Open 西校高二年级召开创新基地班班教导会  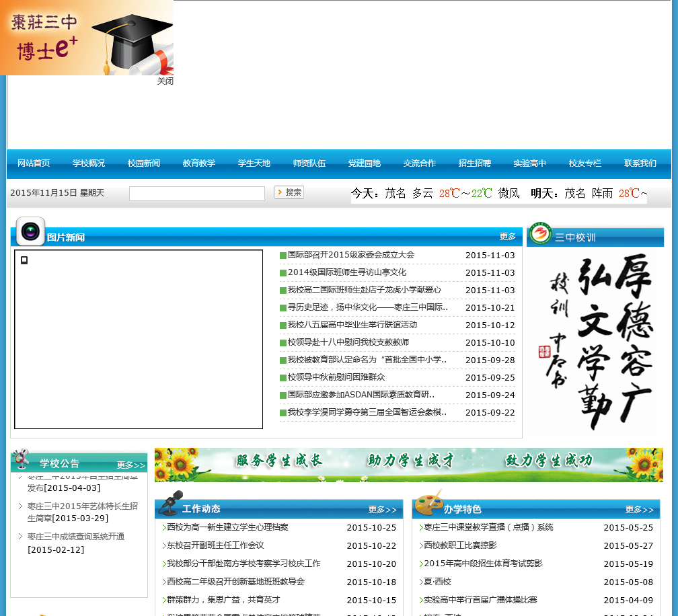point(235,582)
